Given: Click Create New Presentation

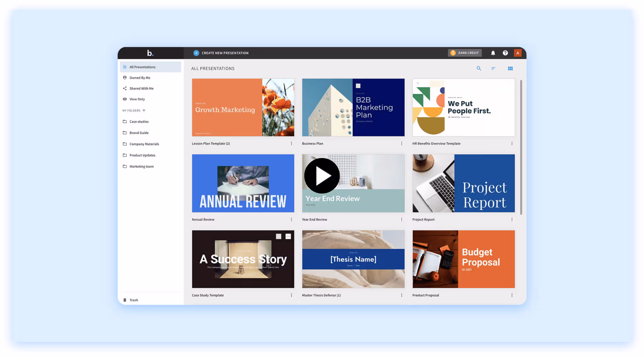Looking at the screenshot, I should (x=221, y=53).
